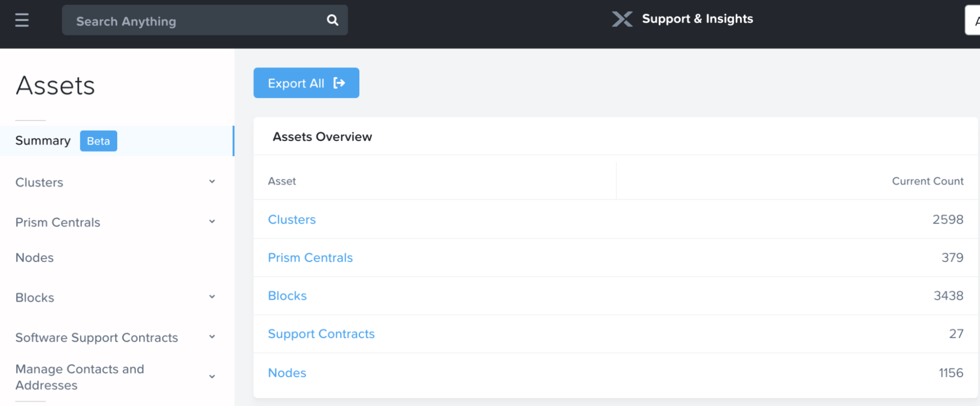Open the Clusters link in Assets Overview
Image resolution: width=980 pixels, height=406 pixels.
click(x=292, y=219)
